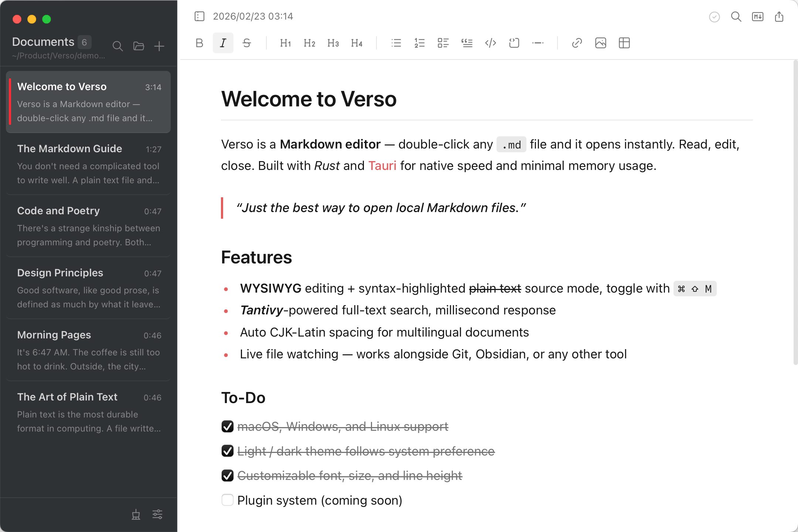Collapse the documents sidebar

pyautogui.click(x=199, y=16)
